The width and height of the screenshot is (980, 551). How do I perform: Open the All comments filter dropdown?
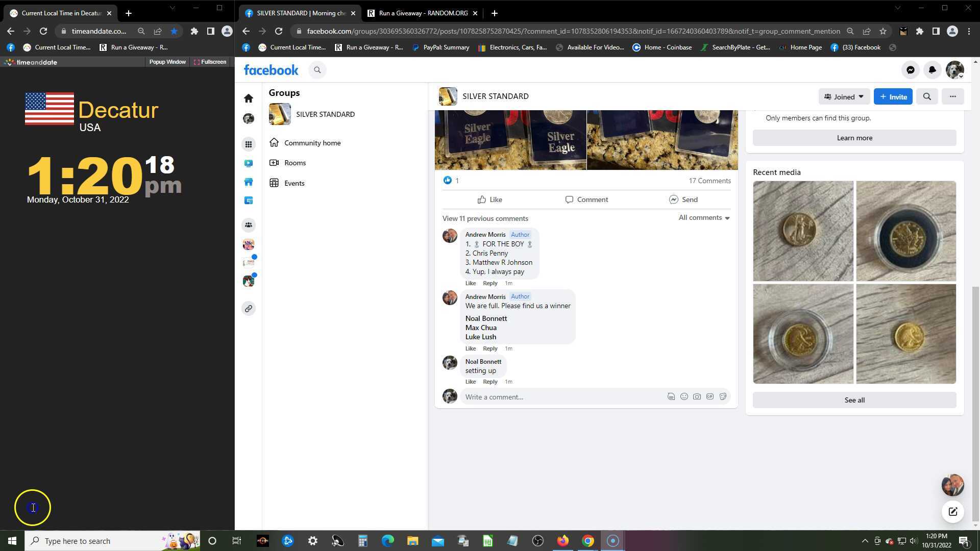click(x=704, y=218)
